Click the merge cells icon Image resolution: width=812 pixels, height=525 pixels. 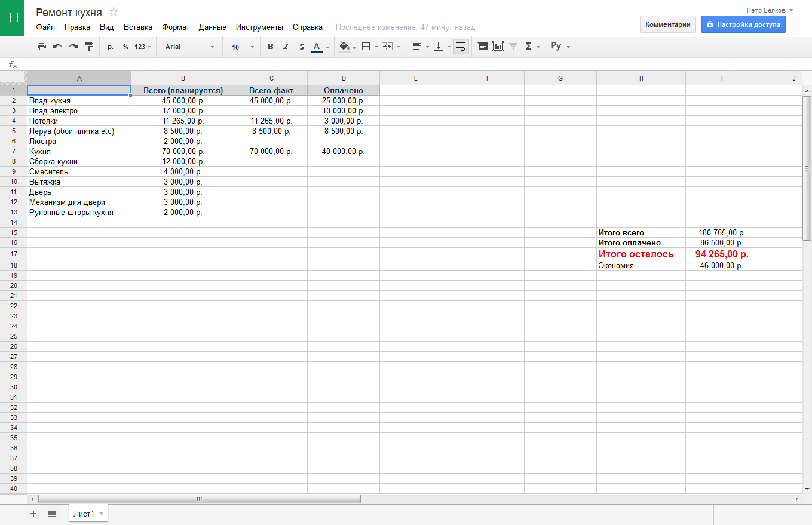pyautogui.click(x=387, y=47)
